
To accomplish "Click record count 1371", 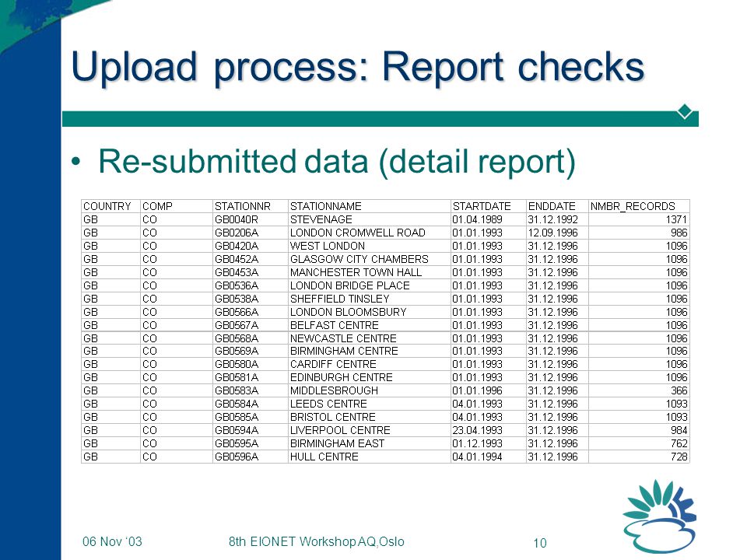I will (676, 219).
